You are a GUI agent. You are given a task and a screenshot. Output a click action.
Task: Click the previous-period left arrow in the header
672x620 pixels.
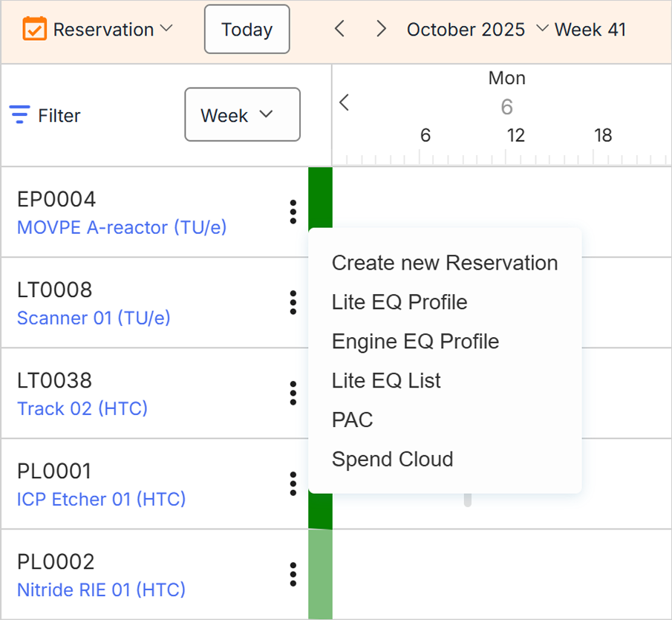[x=339, y=29]
